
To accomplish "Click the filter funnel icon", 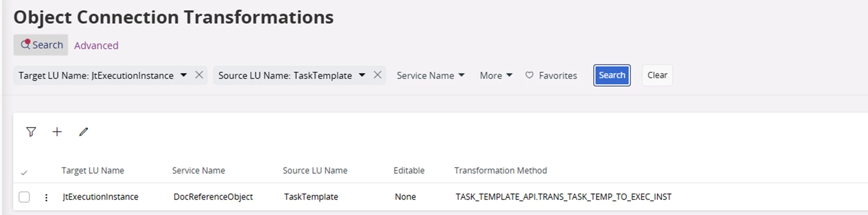I will click(x=31, y=132).
